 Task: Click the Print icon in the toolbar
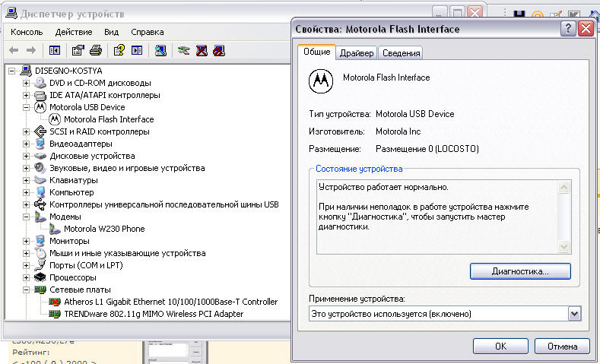click(x=96, y=50)
